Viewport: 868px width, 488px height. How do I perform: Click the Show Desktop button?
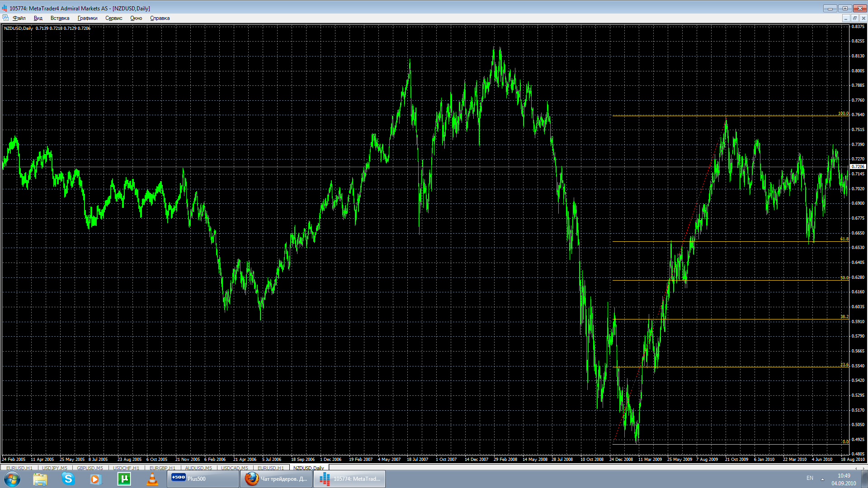(x=864, y=479)
